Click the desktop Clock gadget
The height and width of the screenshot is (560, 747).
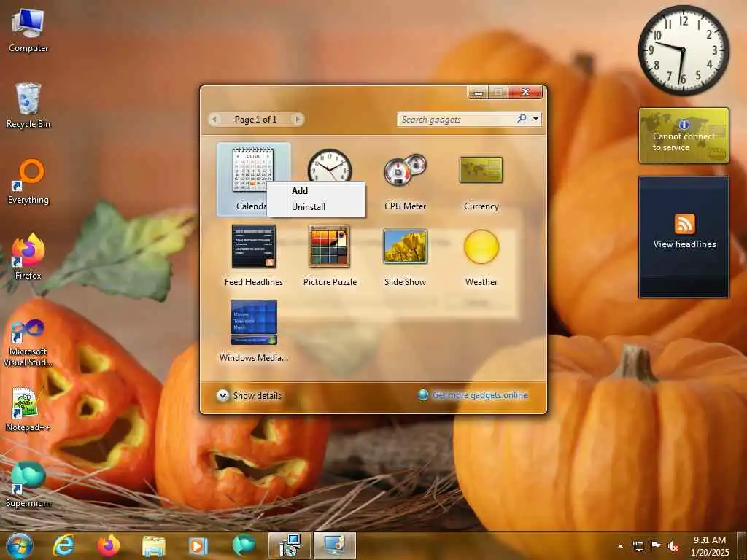click(684, 50)
